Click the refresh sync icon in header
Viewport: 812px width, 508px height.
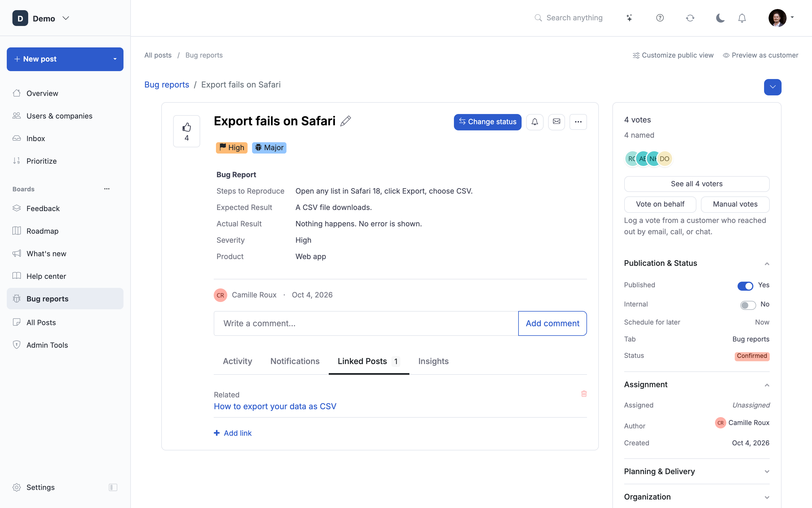coord(690,18)
